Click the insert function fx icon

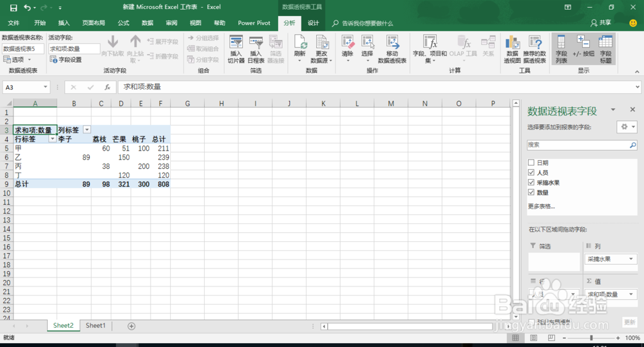107,87
